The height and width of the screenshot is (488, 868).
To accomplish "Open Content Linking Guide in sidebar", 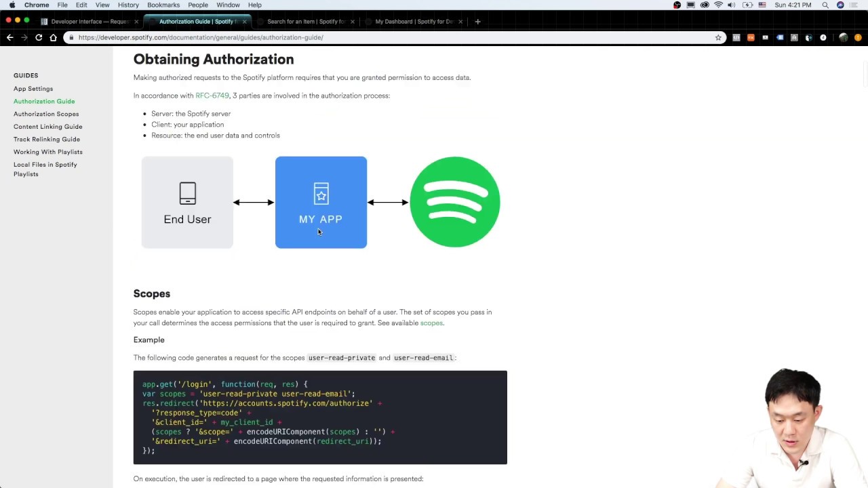I will tap(48, 127).
